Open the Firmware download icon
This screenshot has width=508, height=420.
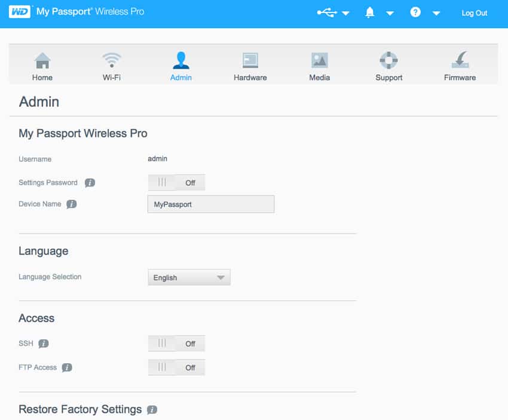pos(460,60)
